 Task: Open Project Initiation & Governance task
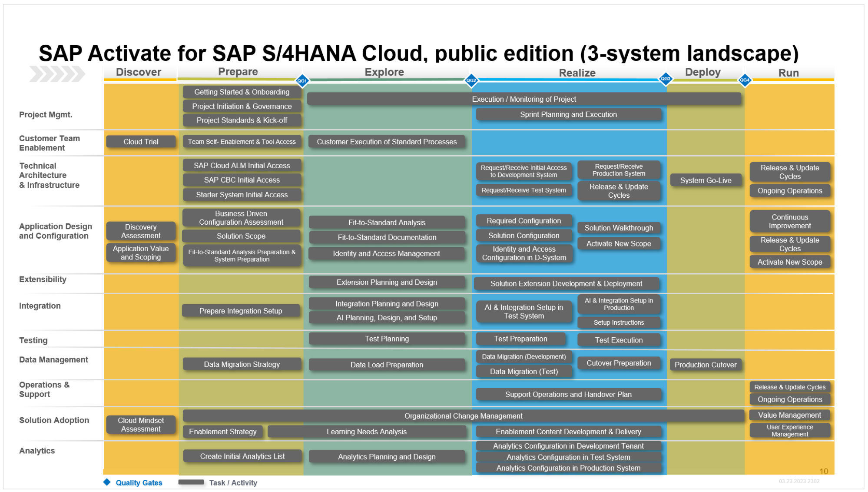coord(242,106)
